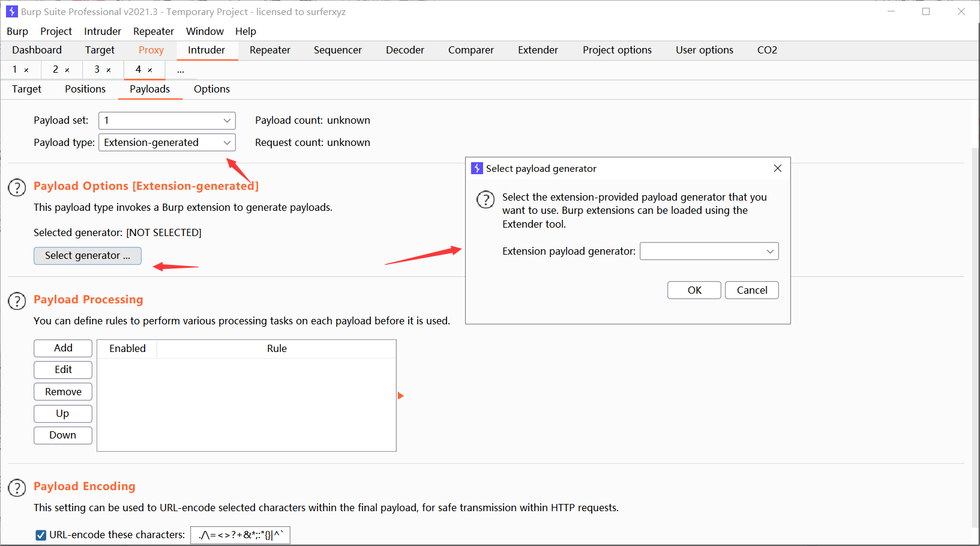Image resolution: width=980 pixels, height=546 pixels.
Task: Click Selected generator: [NOT SELECTED] text
Action: 118,232
